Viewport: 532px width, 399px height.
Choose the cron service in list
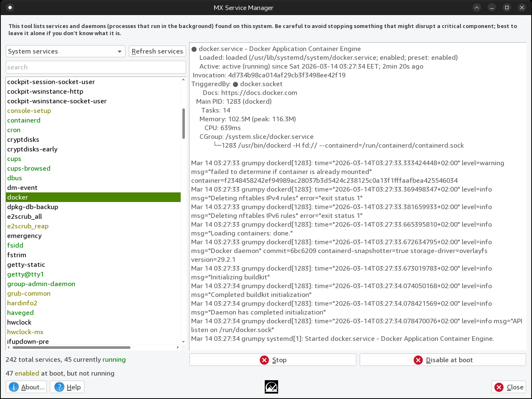pos(14,130)
